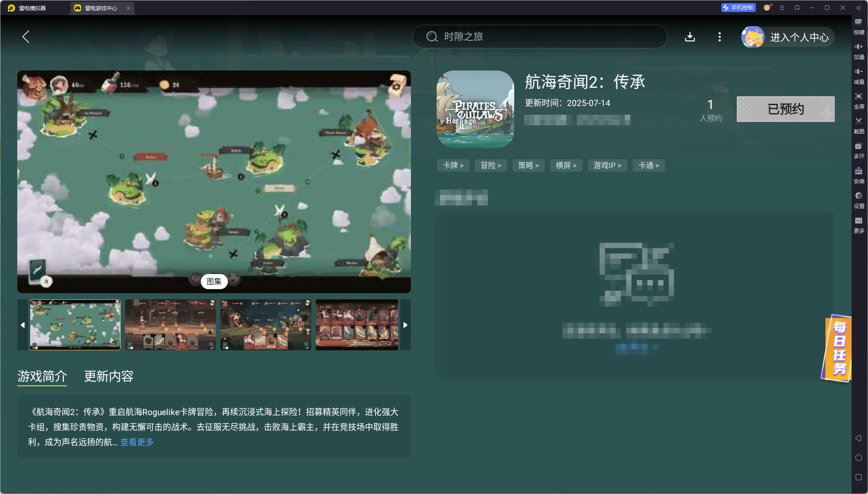Select the sea map thumbnail
868x494 pixels.
point(75,325)
